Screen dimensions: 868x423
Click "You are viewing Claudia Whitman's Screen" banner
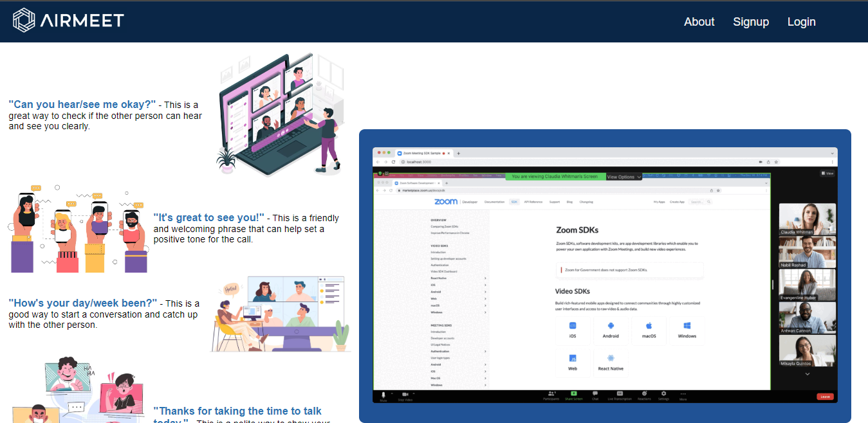(556, 177)
